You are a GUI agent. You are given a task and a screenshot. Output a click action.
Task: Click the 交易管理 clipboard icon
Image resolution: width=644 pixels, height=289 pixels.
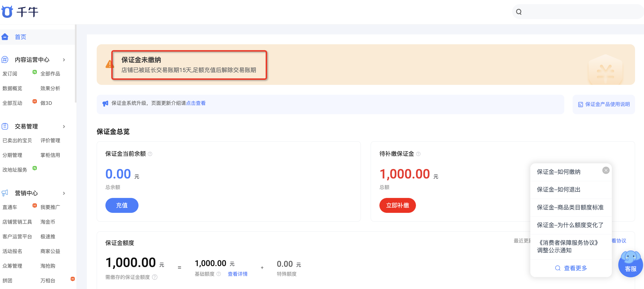[x=5, y=126]
